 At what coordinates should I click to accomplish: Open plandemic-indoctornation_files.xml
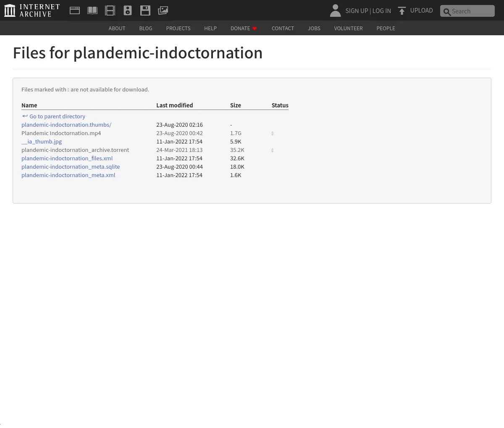point(67,158)
